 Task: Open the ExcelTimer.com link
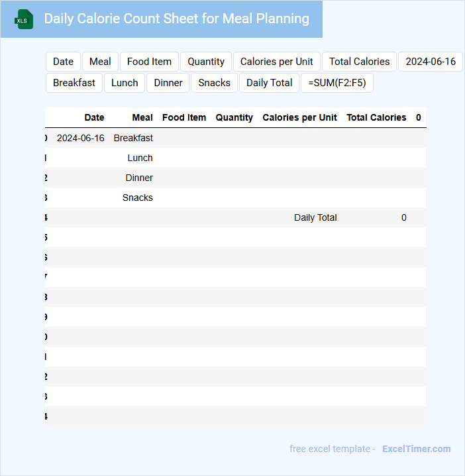pyautogui.click(x=416, y=449)
